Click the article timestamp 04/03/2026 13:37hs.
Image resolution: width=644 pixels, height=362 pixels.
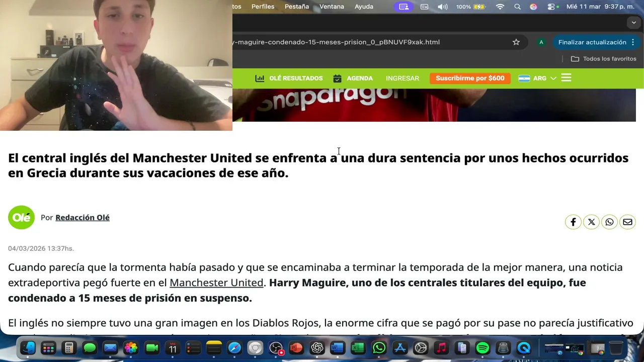click(41, 248)
